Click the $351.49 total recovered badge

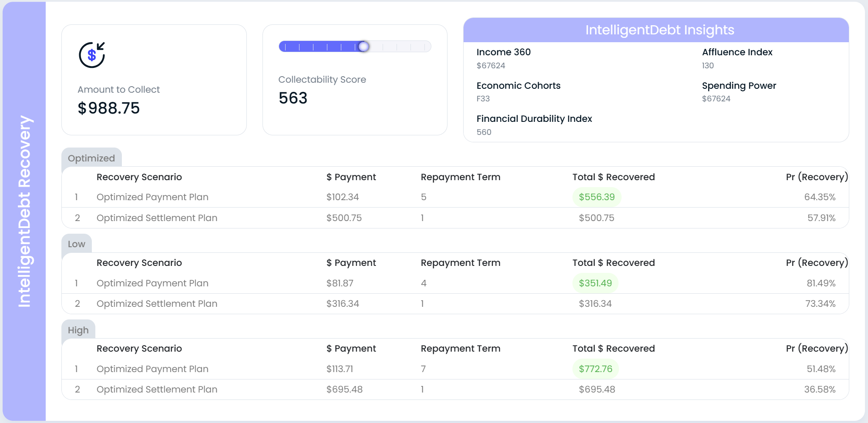point(595,283)
